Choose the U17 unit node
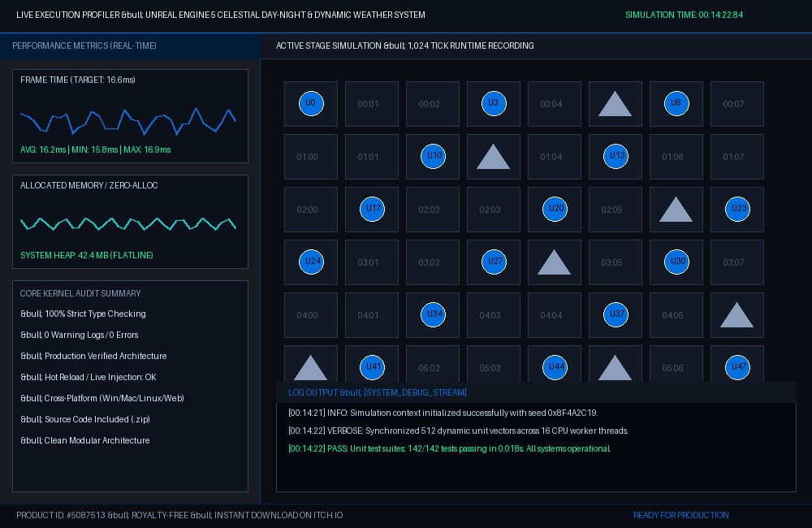 click(373, 210)
